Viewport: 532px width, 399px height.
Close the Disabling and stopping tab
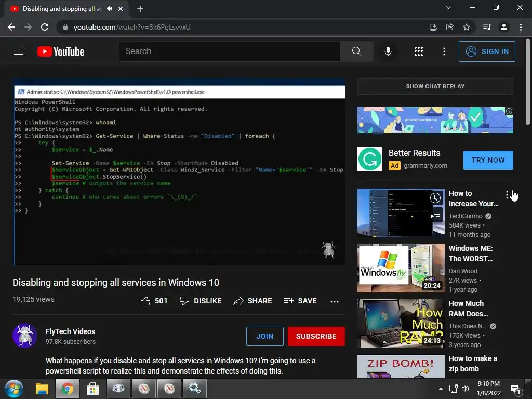pos(121,9)
